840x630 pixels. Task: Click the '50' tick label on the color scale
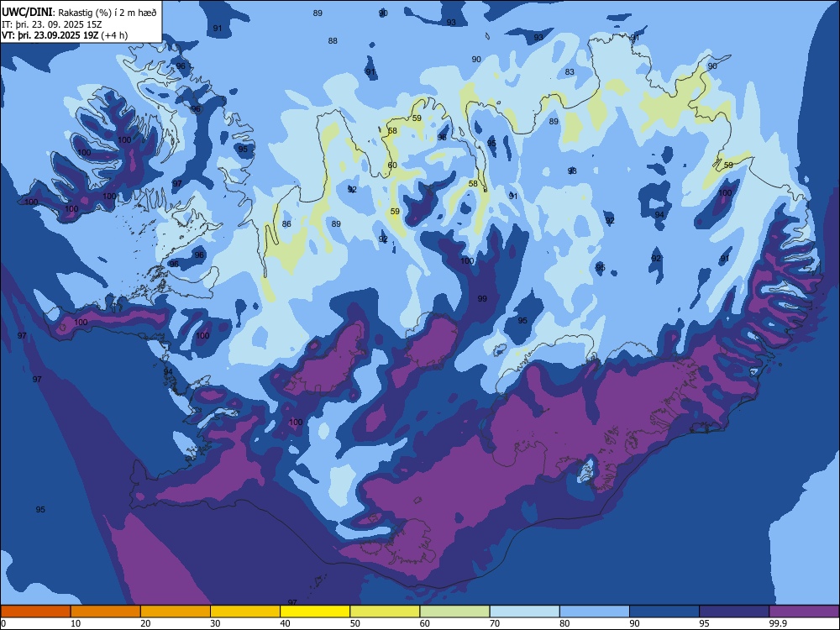point(354,623)
